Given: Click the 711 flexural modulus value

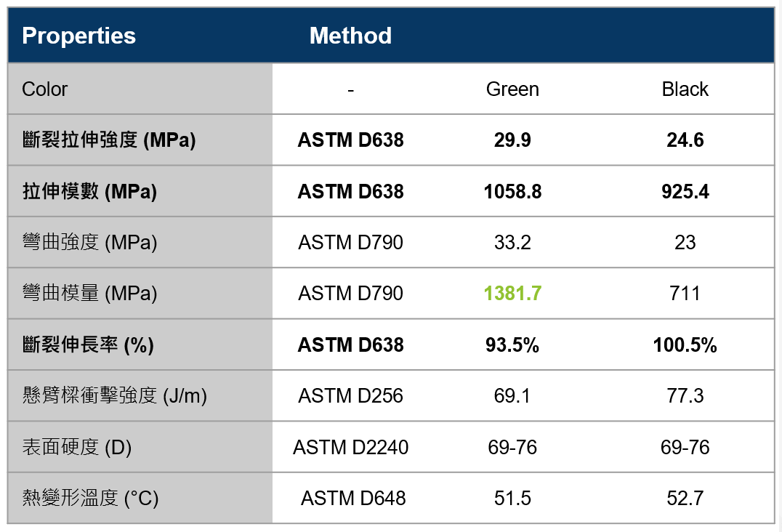Looking at the screenshot, I should [685, 294].
